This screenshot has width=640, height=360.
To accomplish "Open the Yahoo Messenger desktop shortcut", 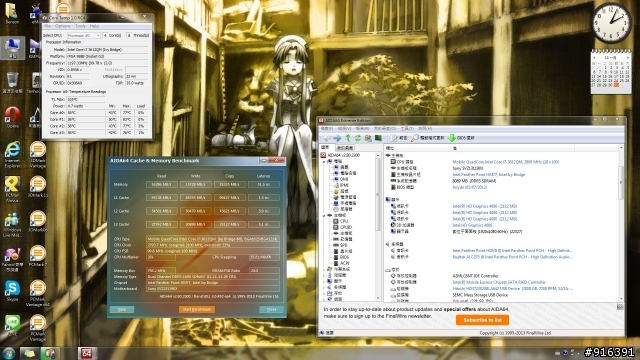I will [12, 259].
